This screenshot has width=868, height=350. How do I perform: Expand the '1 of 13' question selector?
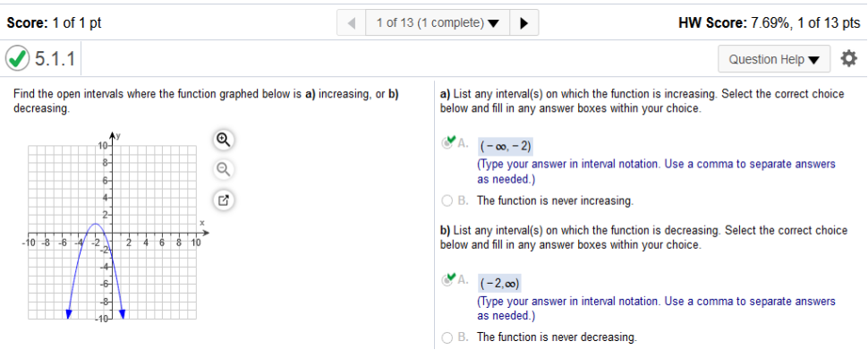438,22
